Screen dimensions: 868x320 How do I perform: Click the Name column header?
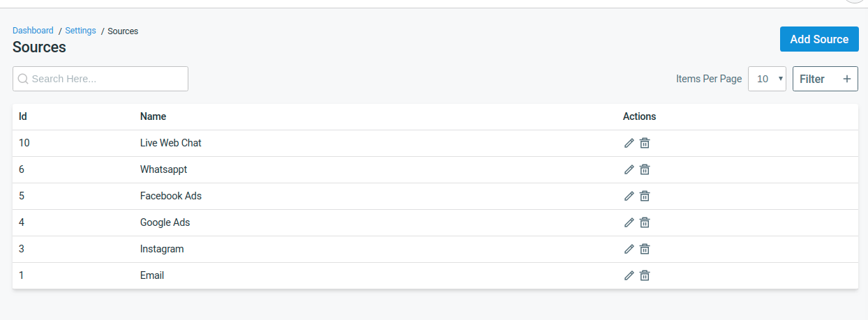153,116
